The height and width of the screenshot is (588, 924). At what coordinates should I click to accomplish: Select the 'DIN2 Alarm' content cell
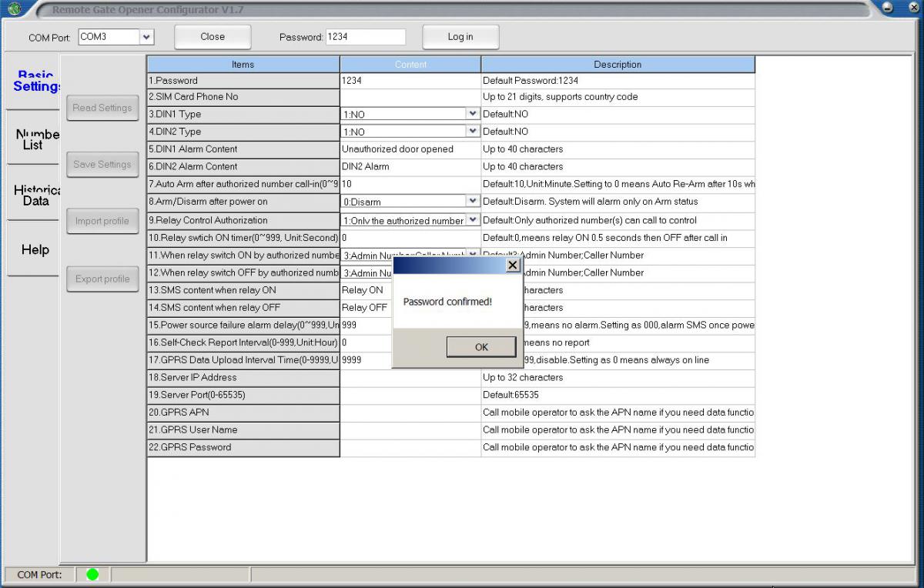tap(410, 166)
